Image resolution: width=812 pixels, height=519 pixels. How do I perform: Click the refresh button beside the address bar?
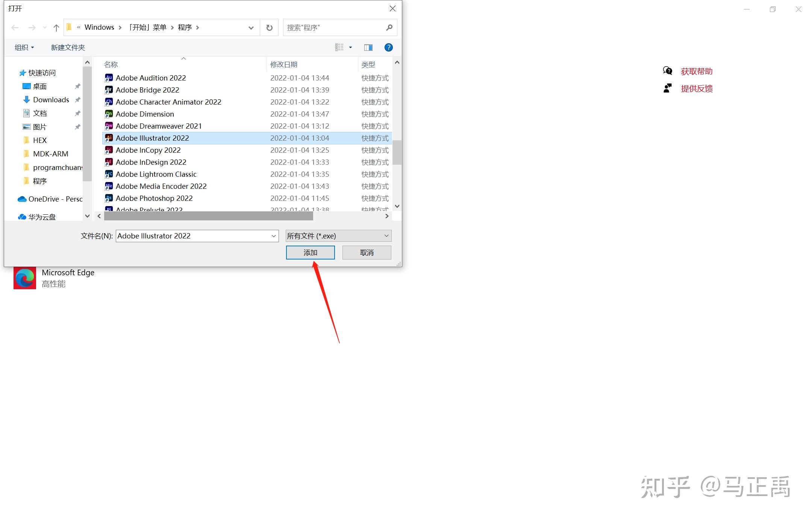pyautogui.click(x=269, y=27)
